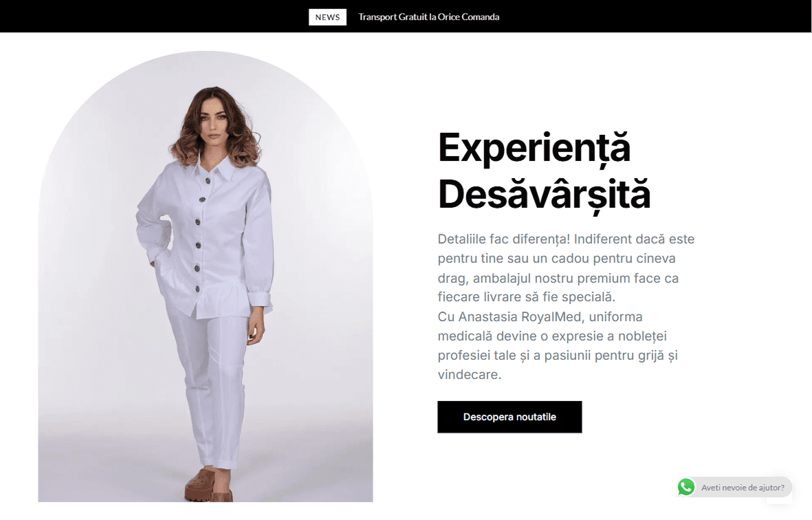Click the word "vindecare." ending the paragraph
The image size is (812, 520).
click(469, 374)
